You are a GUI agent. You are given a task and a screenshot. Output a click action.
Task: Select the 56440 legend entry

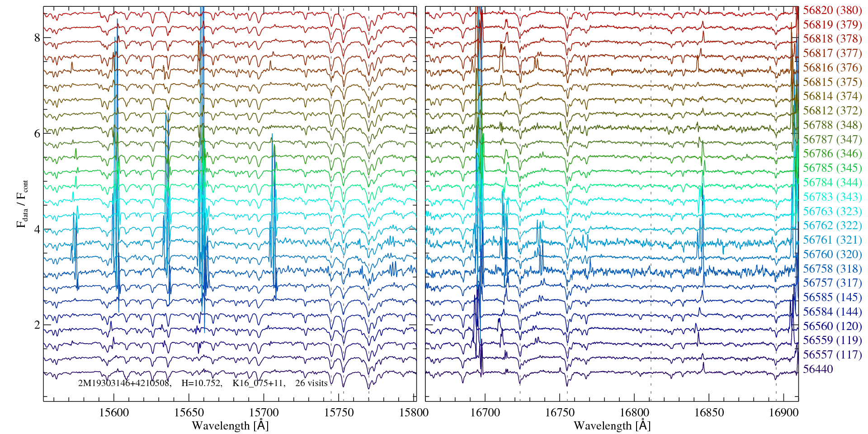pyautogui.click(x=818, y=369)
